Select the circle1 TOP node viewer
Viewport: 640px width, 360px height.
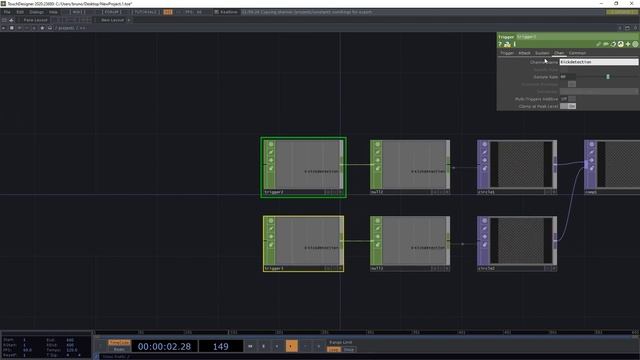(x=521, y=164)
